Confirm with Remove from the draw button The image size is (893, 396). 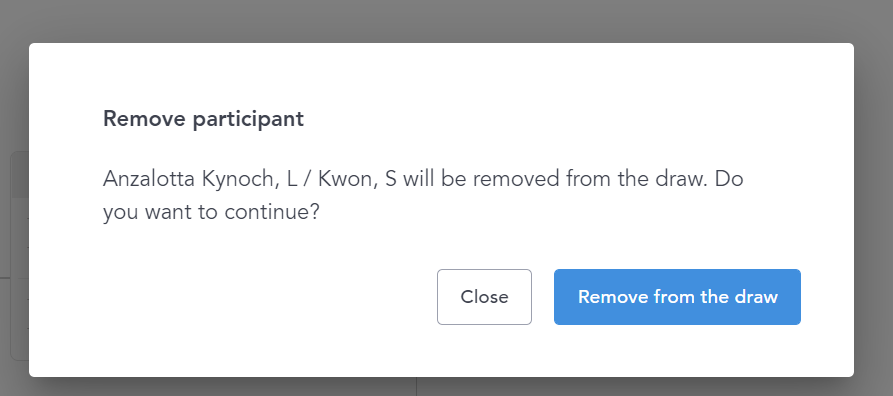click(x=677, y=297)
